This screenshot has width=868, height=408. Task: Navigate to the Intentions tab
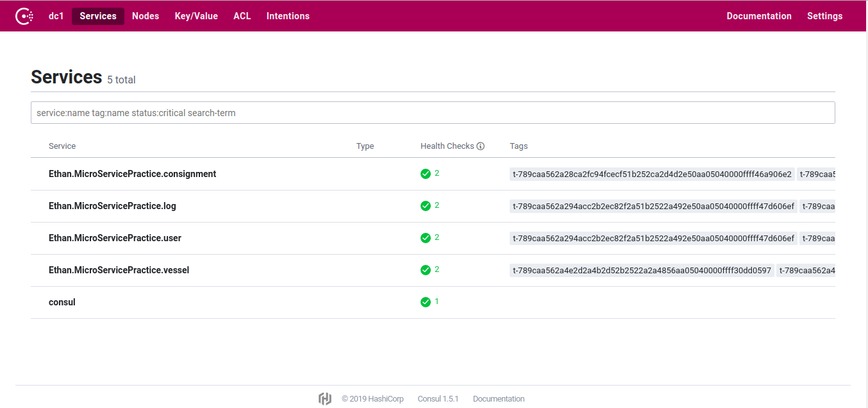[288, 16]
